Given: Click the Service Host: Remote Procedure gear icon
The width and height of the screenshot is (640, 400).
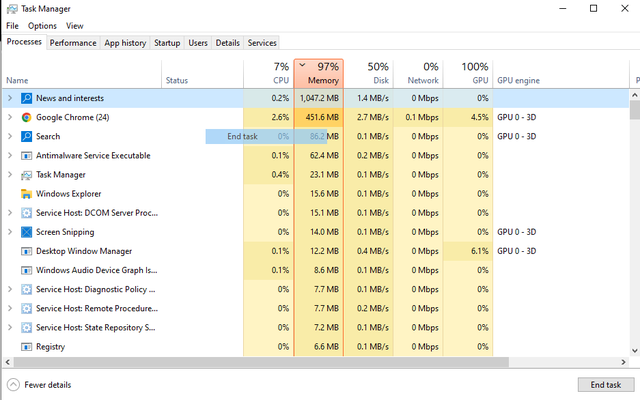Looking at the screenshot, I should [x=27, y=308].
